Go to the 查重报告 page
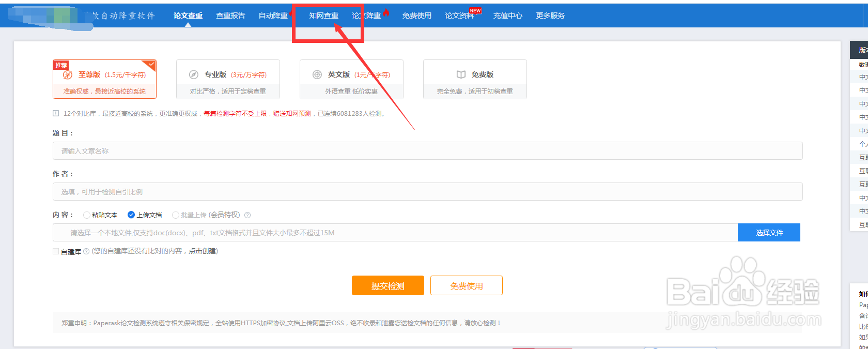 [x=230, y=16]
